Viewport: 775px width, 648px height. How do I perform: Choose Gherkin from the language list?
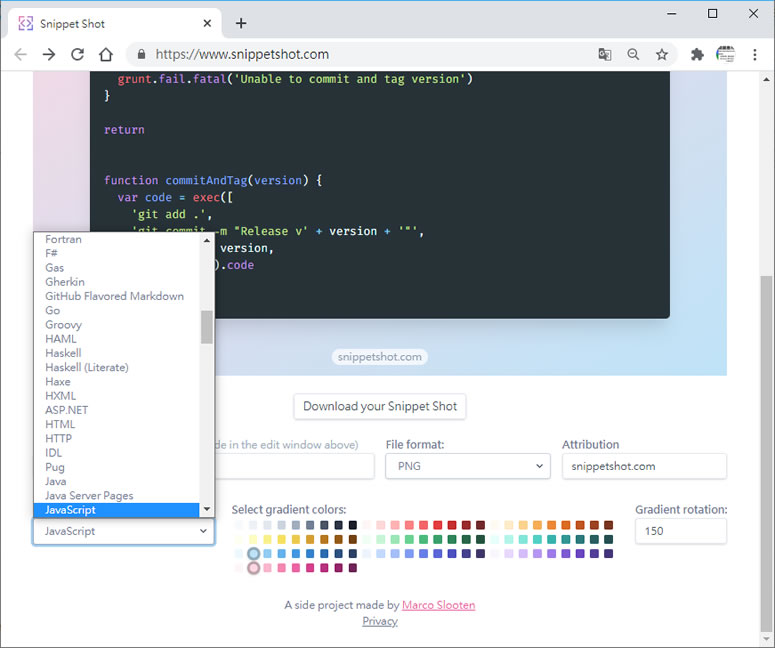116,282
